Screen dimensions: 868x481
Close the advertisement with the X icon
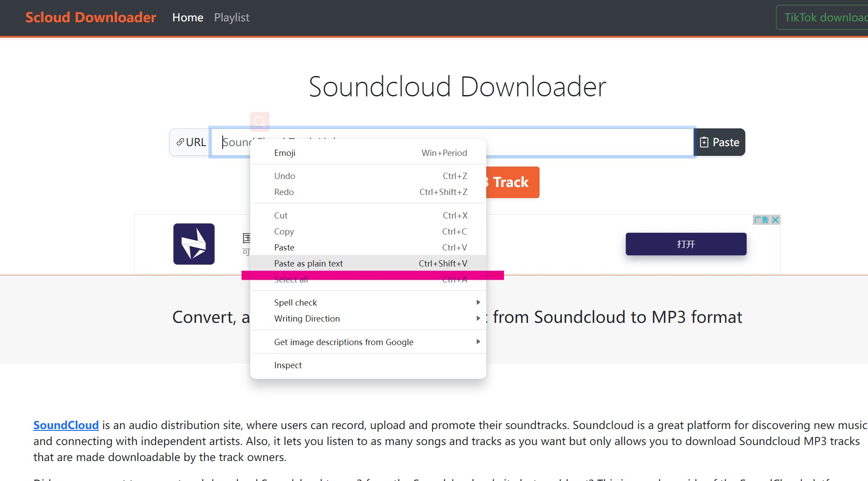(775, 220)
